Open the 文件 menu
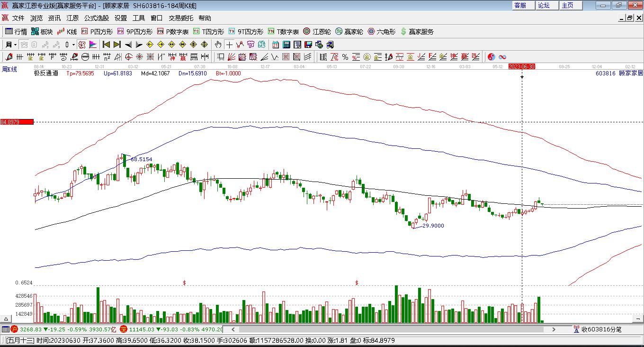Image resolution: width=644 pixels, height=347 pixels. coord(18,18)
